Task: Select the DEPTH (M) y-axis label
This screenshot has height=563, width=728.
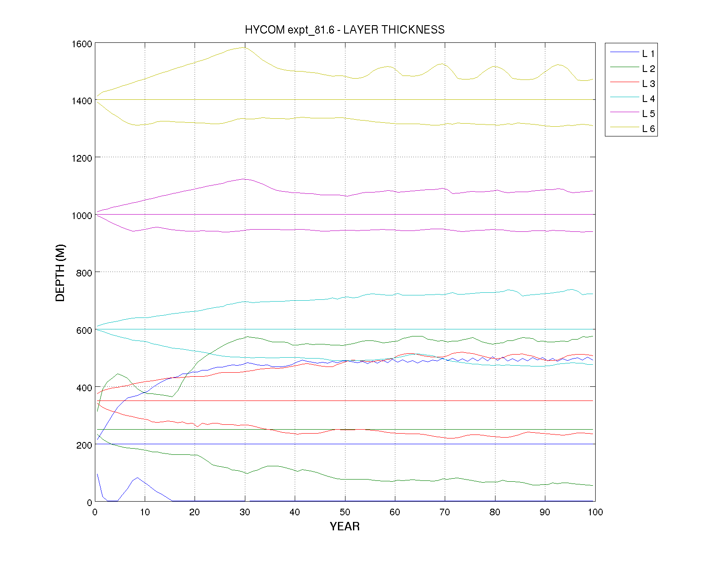Action: click(60, 272)
